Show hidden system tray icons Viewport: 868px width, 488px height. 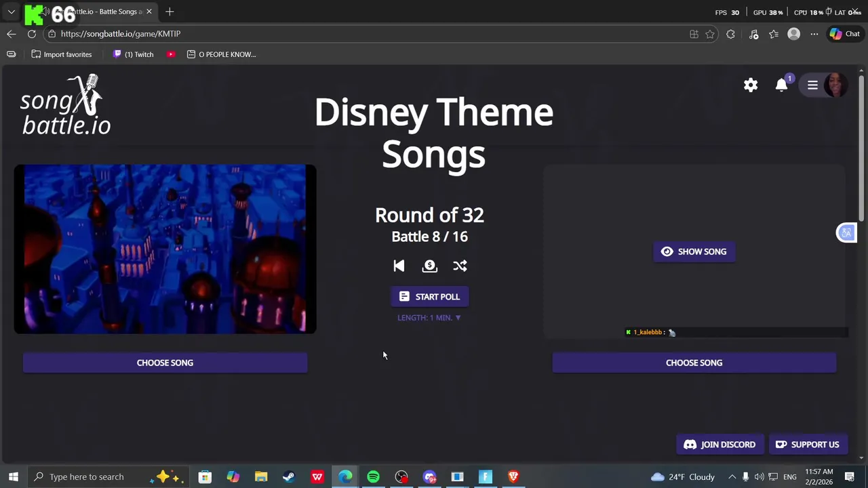point(732,476)
